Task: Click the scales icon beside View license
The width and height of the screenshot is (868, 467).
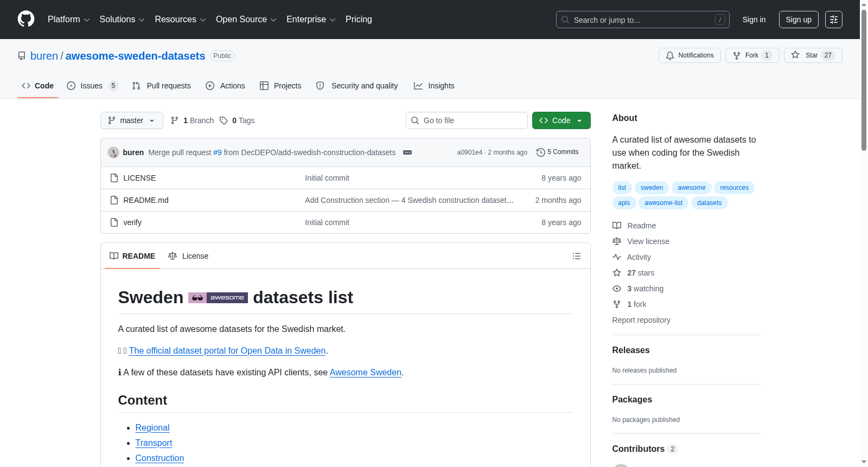Action: click(617, 241)
